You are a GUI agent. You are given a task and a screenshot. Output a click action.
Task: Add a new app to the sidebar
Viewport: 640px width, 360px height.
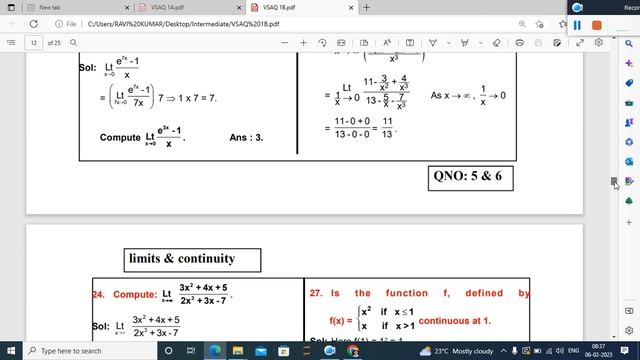click(629, 222)
